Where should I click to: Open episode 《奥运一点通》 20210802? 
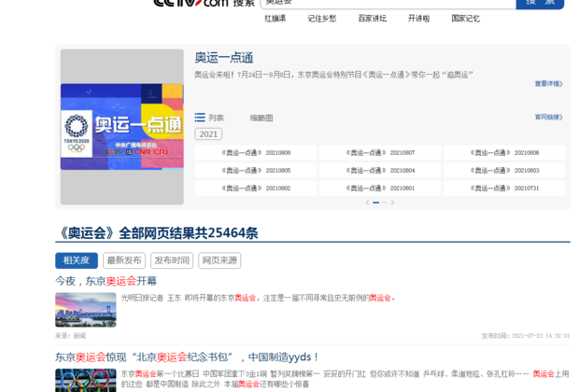pyautogui.click(x=256, y=188)
